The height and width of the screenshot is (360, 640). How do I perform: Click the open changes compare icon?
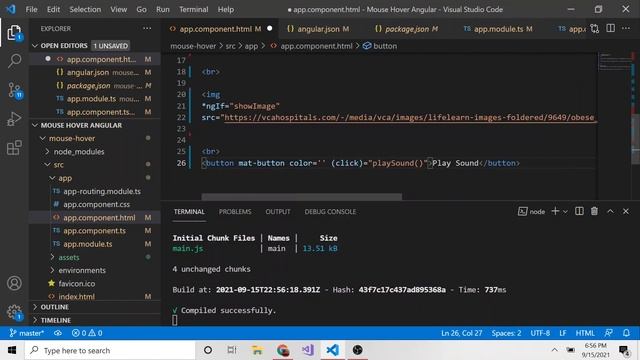point(594,29)
